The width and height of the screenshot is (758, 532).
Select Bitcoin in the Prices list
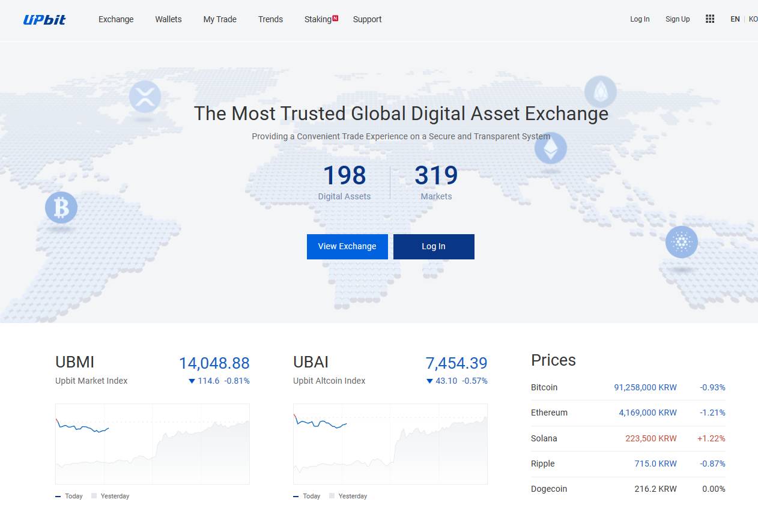pyautogui.click(x=628, y=387)
